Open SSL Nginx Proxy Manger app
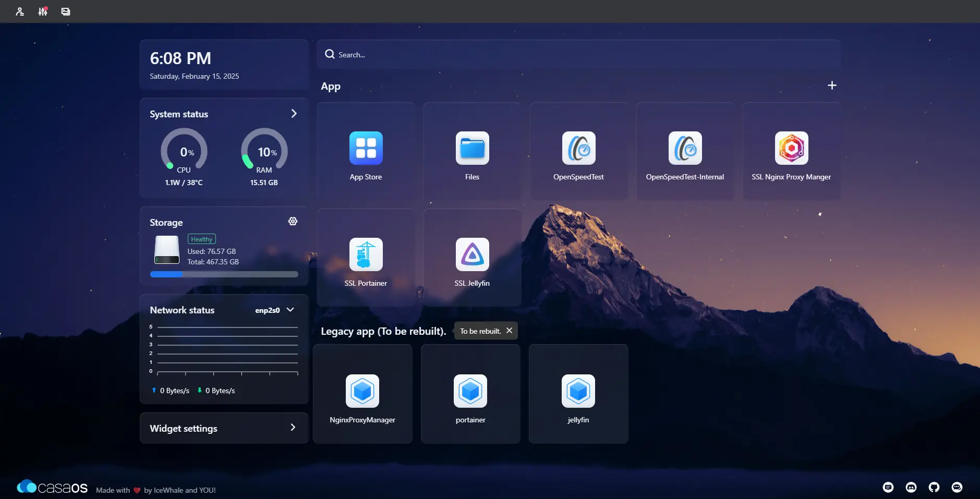The width and height of the screenshot is (980, 499). pos(791,148)
